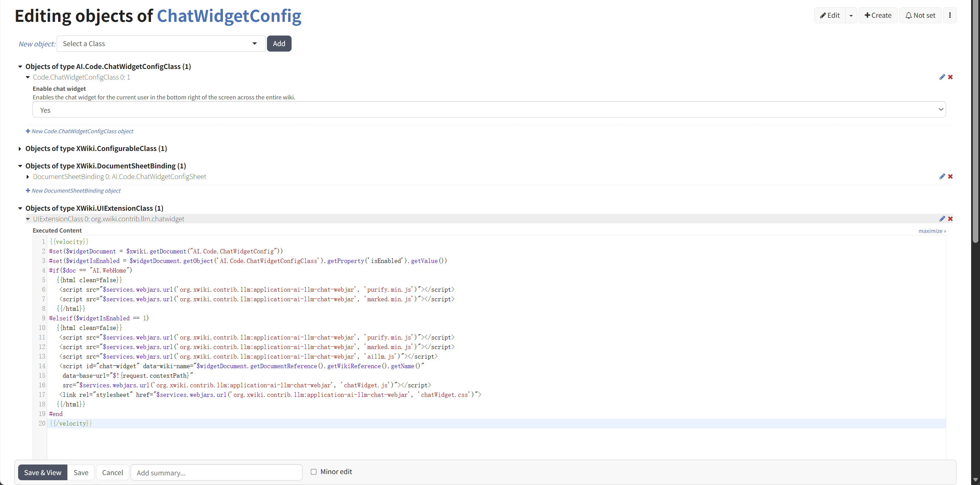Image resolution: width=980 pixels, height=485 pixels.
Task: Open the Enable chat widget Yes dropdown
Action: click(489, 110)
